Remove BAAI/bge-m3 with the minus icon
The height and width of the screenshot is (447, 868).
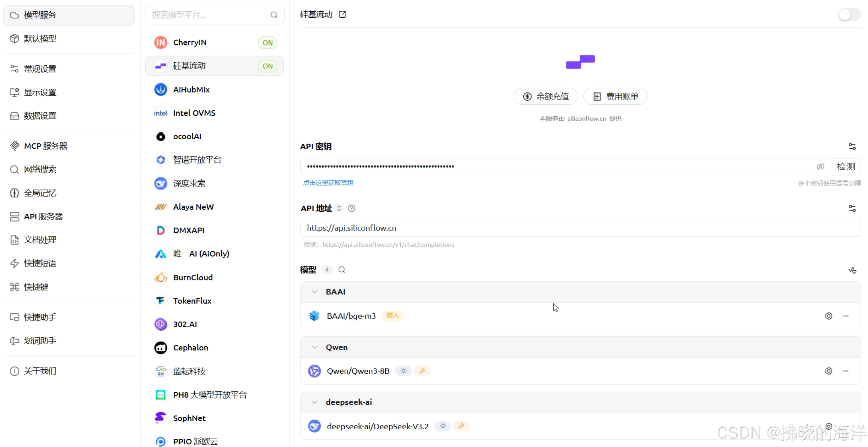click(x=846, y=316)
